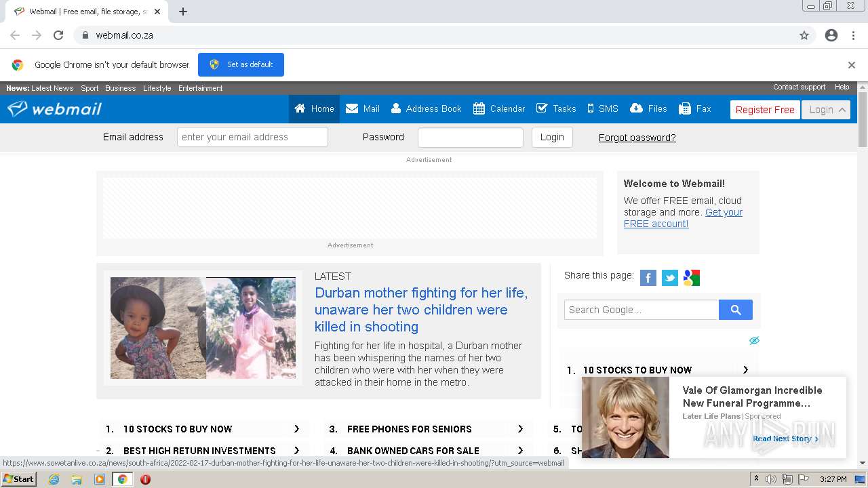Image resolution: width=868 pixels, height=488 pixels.
Task: Focus the email address field
Action: [252, 137]
